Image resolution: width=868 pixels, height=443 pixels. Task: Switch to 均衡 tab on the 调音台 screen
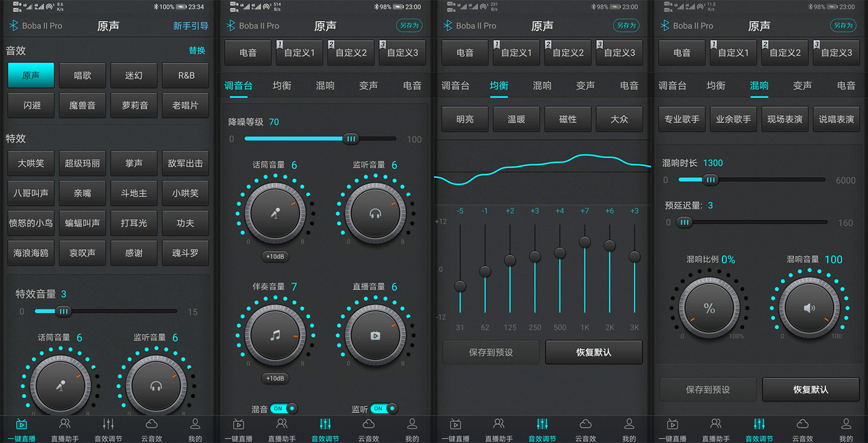click(282, 86)
